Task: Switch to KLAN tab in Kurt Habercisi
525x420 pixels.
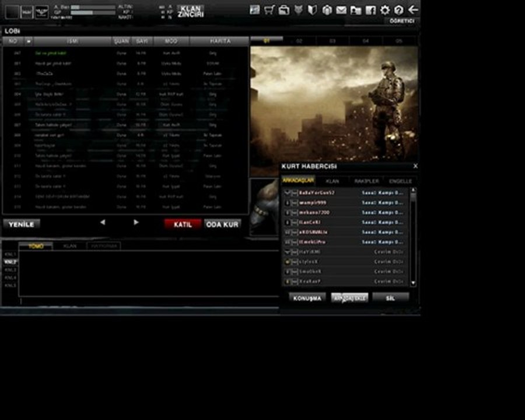Action: tap(332, 181)
